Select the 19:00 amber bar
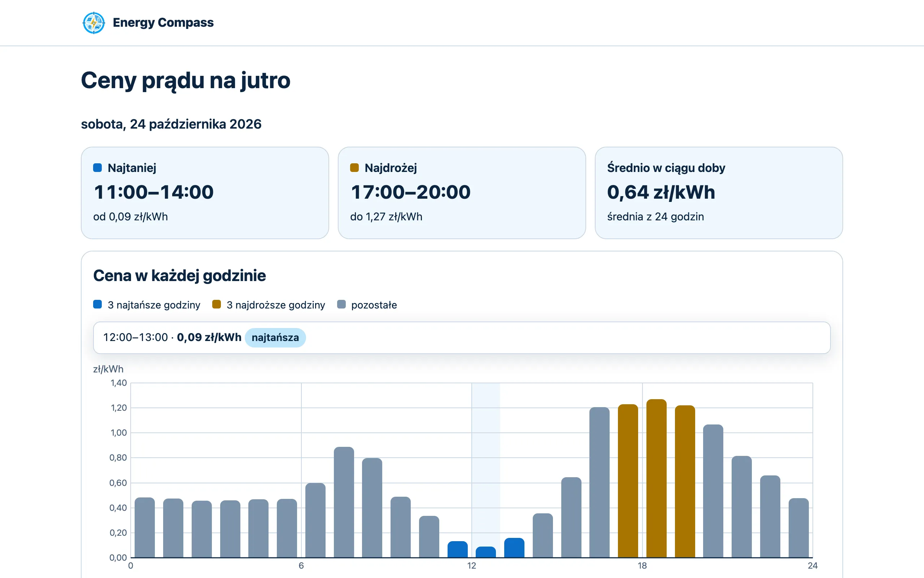The image size is (924, 578). pos(685,482)
